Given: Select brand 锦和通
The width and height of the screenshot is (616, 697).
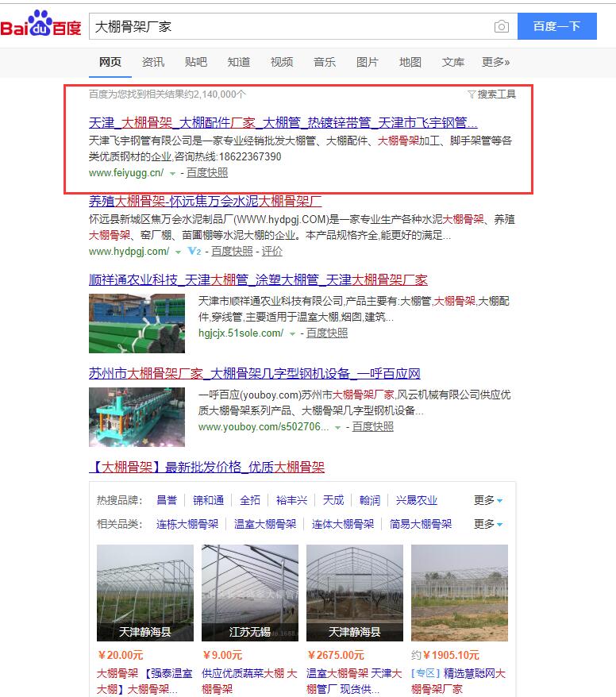Looking at the screenshot, I should 209,500.
